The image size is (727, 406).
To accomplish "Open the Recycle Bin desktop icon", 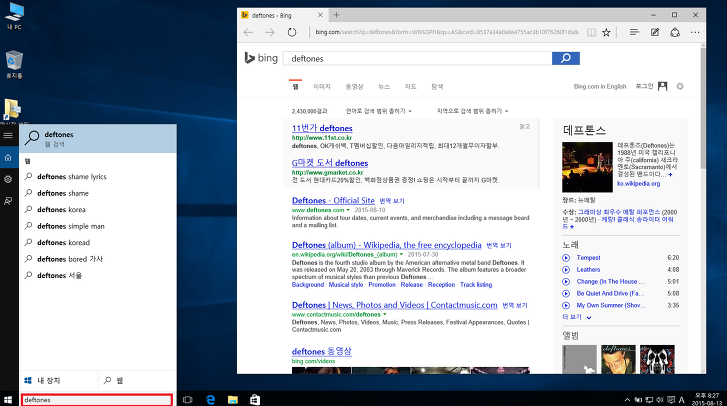I will coord(14,65).
